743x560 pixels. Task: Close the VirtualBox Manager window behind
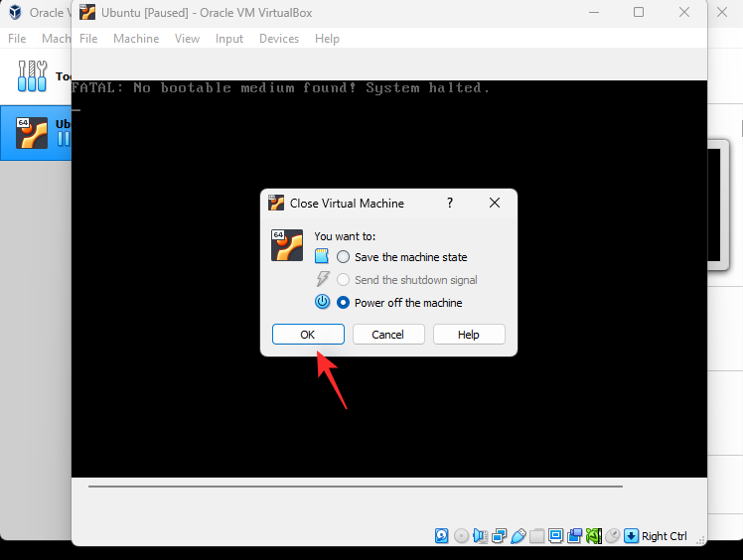pyautogui.click(x=722, y=12)
